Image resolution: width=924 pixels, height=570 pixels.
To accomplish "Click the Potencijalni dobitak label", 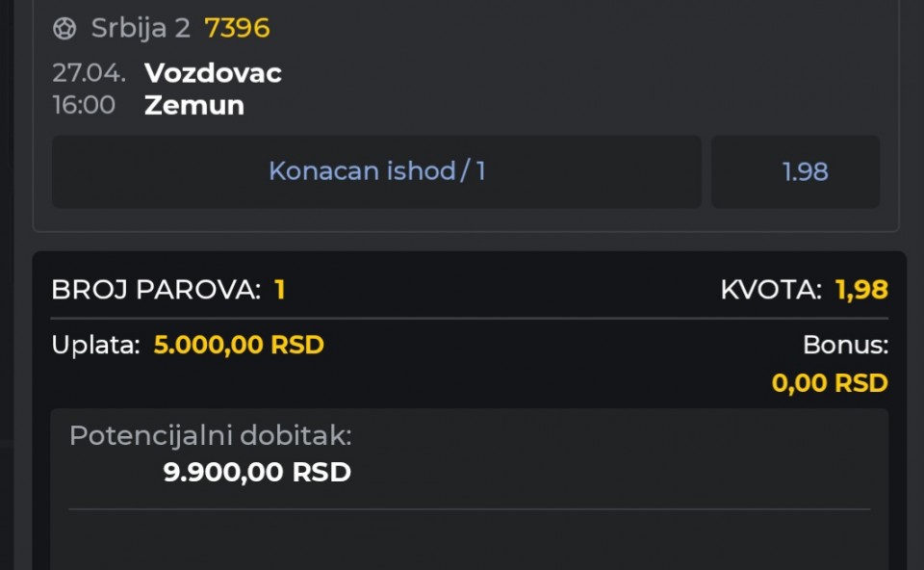I will coord(211,436).
